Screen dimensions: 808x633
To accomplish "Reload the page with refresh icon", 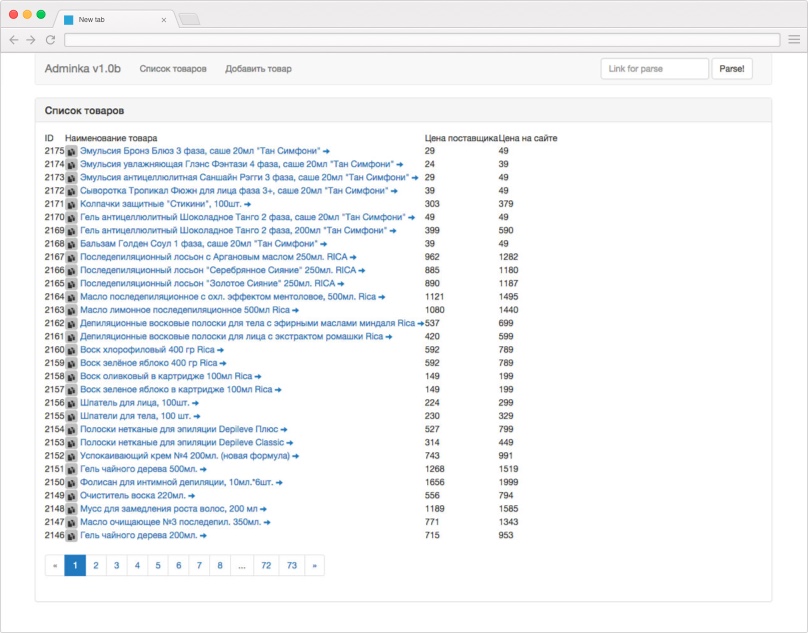I will [50, 40].
